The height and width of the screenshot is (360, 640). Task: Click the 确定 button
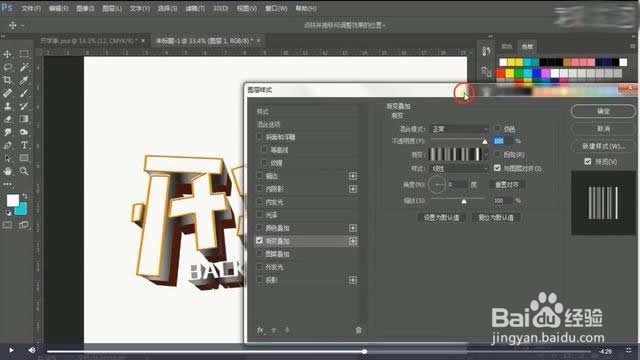pyautogui.click(x=603, y=111)
